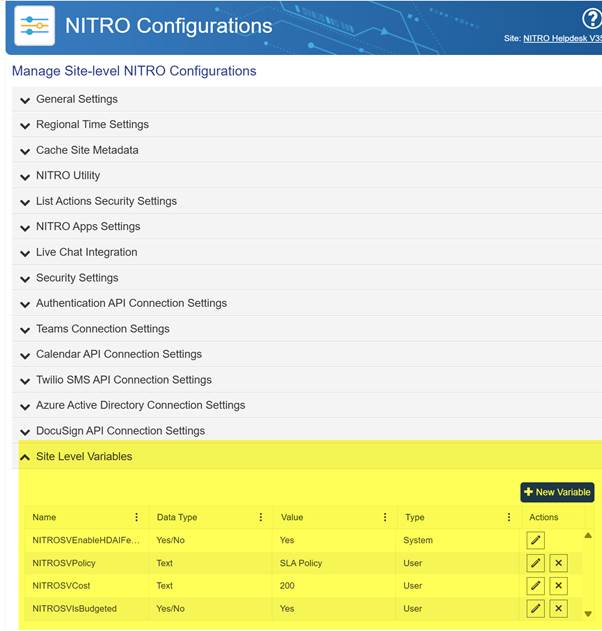Collapse the Site Level Variables section
The height and width of the screenshot is (631, 602).
point(84,456)
